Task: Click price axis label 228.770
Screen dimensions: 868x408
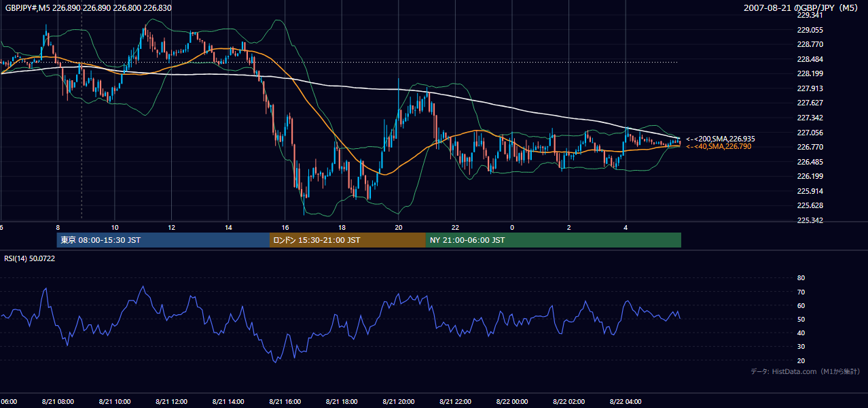Action: (810, 44)
